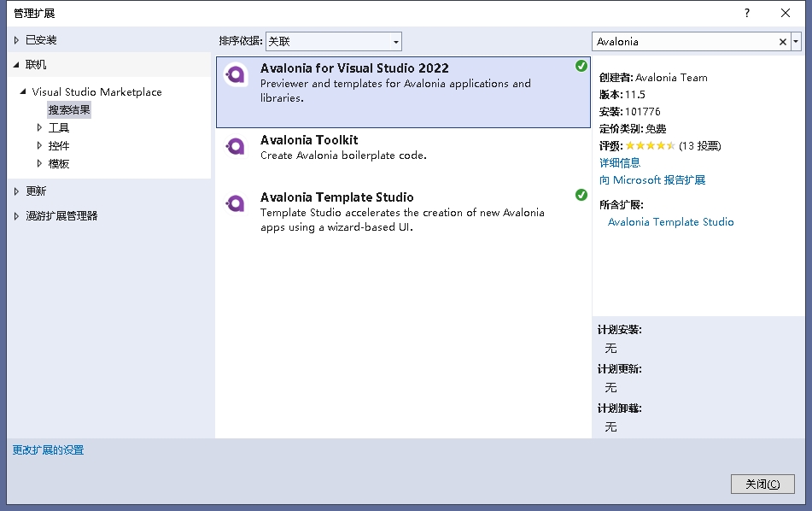Focus the Avalonia search input field
Image resolution: width=812 pixels, height=511 pixels.
(x=685, y=42)
